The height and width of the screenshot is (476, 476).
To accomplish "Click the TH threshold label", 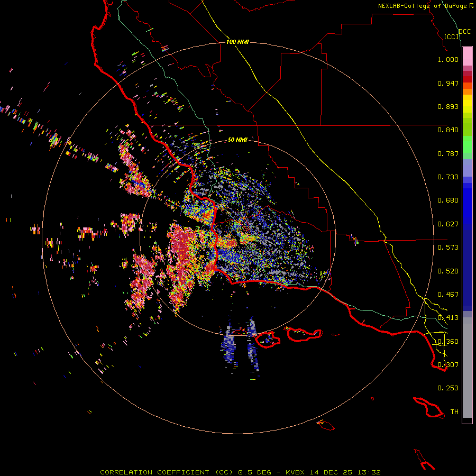I will pos(454,412).
